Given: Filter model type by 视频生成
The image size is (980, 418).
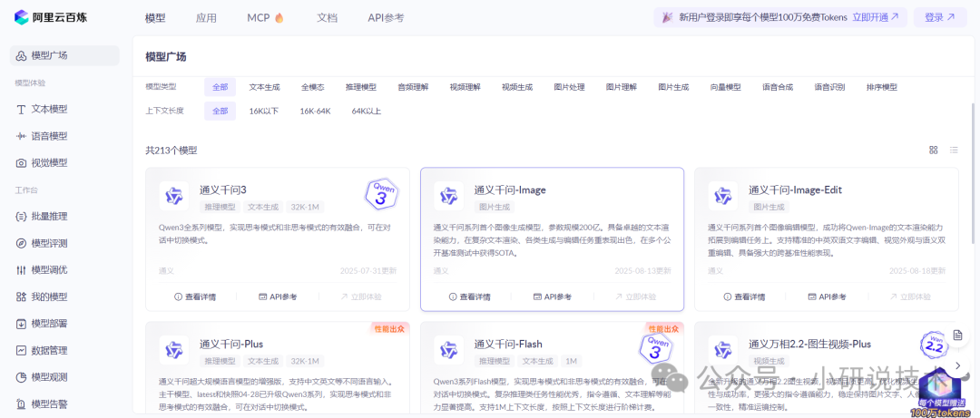Looking at the screenshot, I should (x=517, y=87).
